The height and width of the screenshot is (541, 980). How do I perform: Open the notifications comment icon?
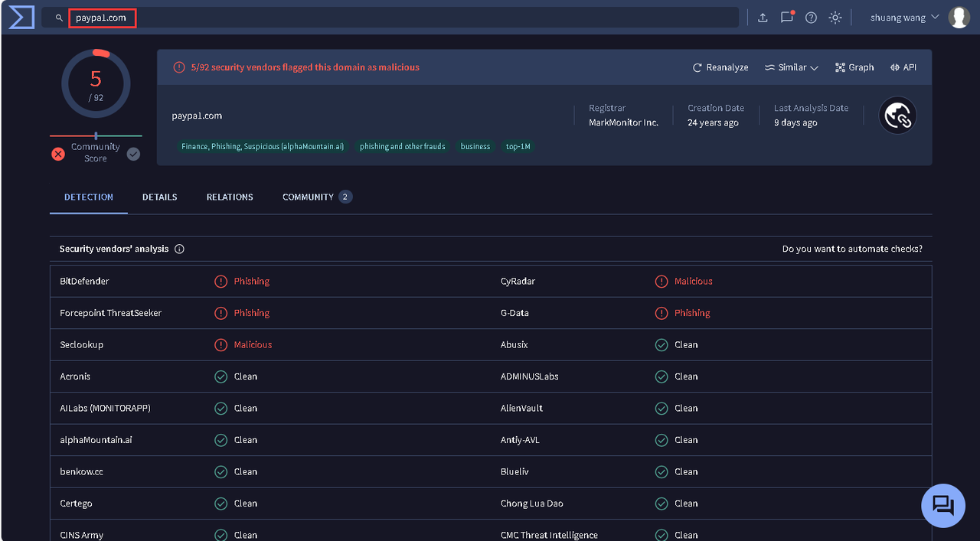click(787, 17)
